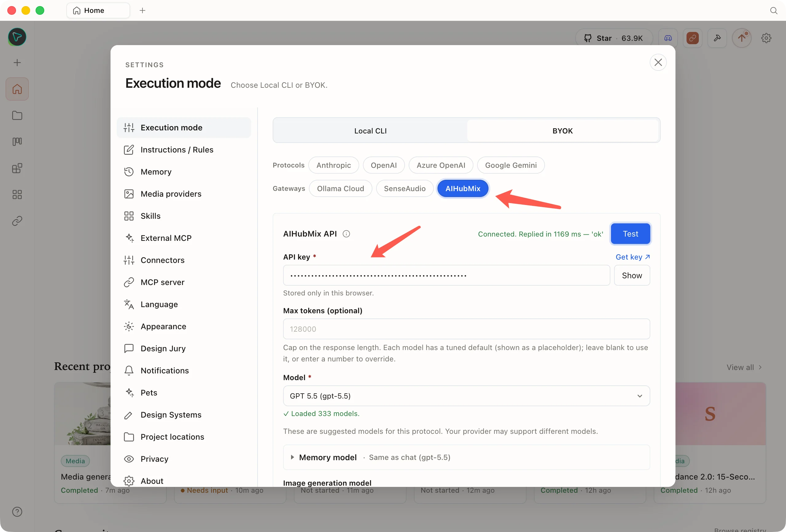Click the Test connection button
The width and height of the screenshot is (786, 532).
[630, 234]
